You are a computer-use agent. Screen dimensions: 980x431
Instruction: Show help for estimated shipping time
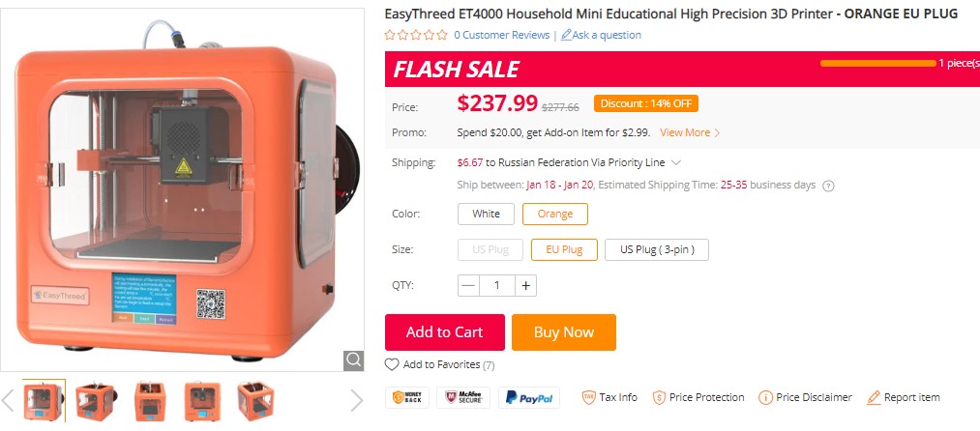[828, 186]
